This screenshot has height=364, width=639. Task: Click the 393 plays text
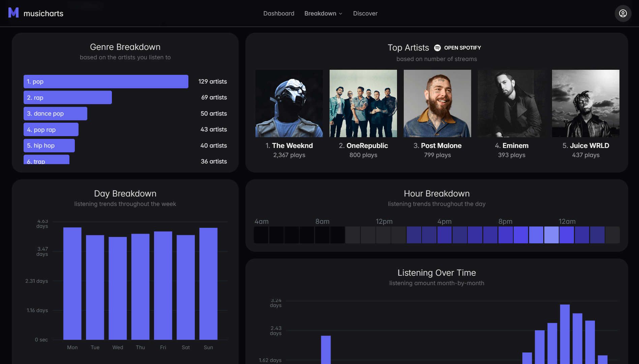point(512,155)
